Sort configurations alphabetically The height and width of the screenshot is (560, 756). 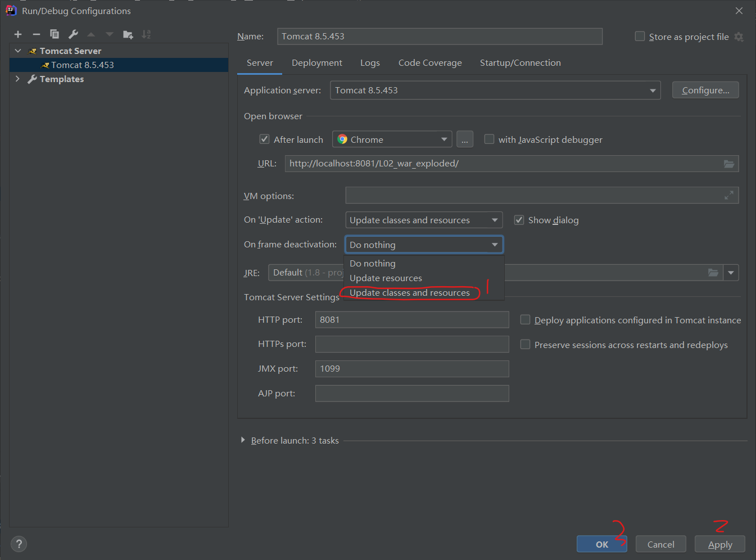pyautogui.click(x=146, y=34)
